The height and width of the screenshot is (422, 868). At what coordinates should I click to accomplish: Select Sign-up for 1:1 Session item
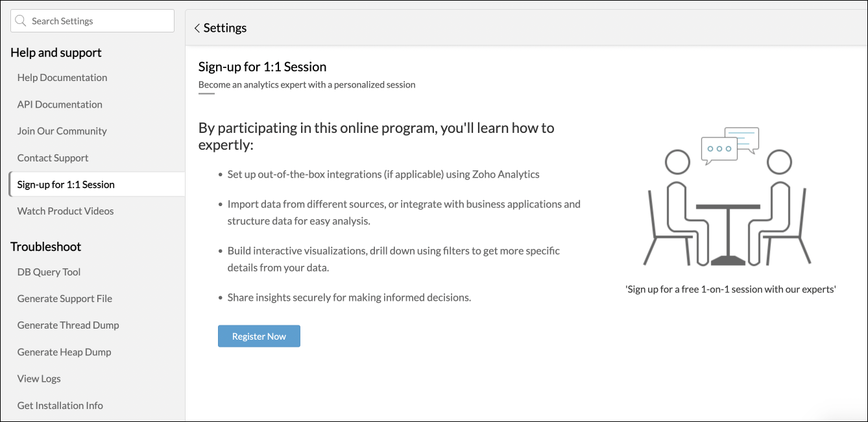(x=66, y=185)
